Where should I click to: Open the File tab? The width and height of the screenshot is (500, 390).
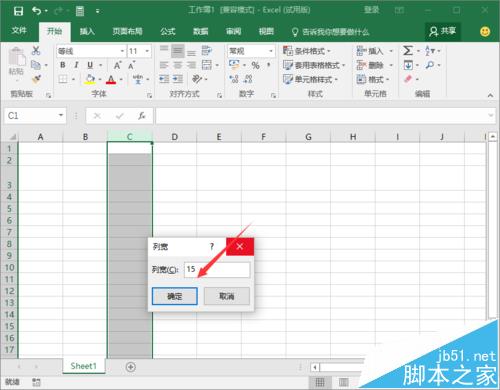coord(19,31)
